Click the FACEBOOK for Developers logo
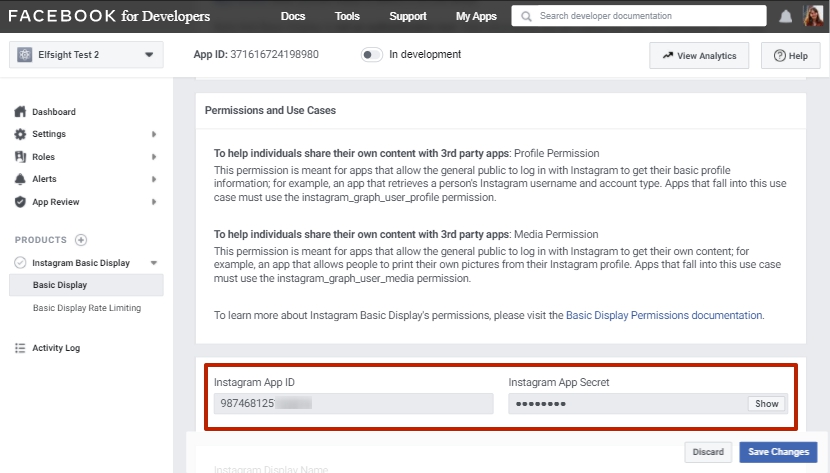The image size is (830, 473). click(x=109, y=16)
